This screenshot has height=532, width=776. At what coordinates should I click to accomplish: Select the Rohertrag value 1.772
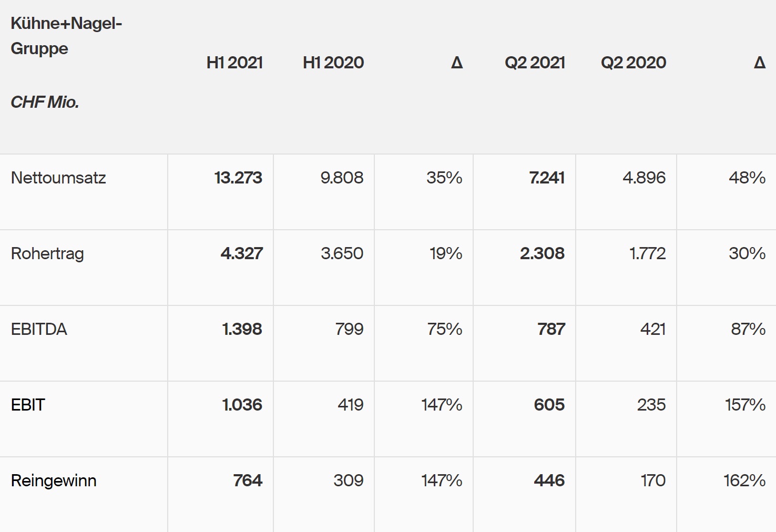(648, 253)
